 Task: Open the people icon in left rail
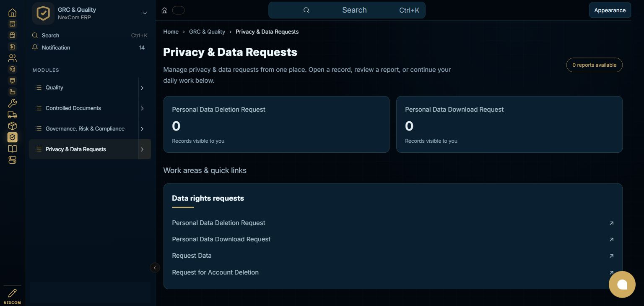pos(13,58)
